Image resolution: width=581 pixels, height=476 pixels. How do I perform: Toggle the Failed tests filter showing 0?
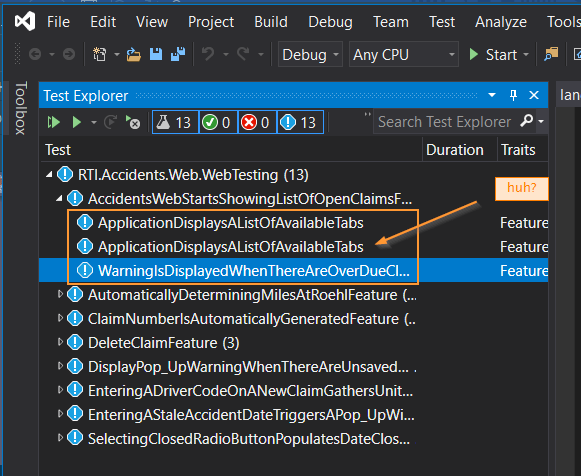[256, 122]
